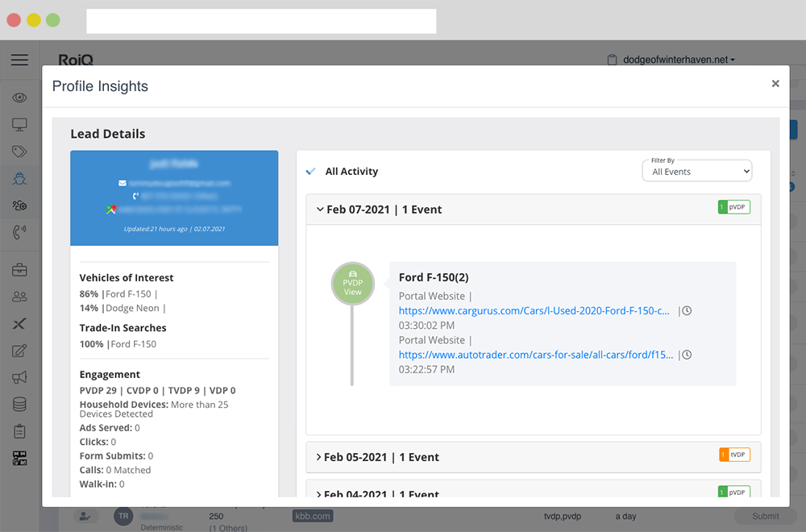Open the Filter By All Events dropdown
The image size is (806, 532).
[x=697, y=172]
